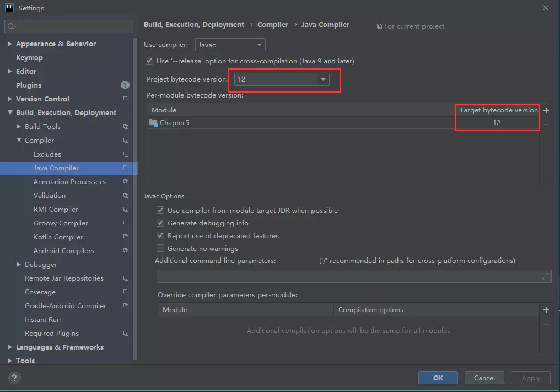Click the Cancel button

coord(484,378)
